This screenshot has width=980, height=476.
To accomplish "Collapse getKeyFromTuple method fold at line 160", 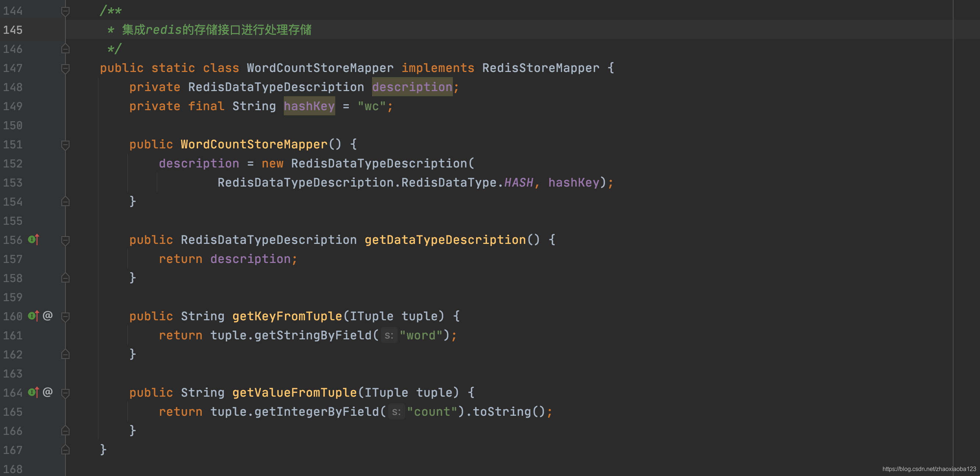I will pyautogui.click(x=65, y=317).
